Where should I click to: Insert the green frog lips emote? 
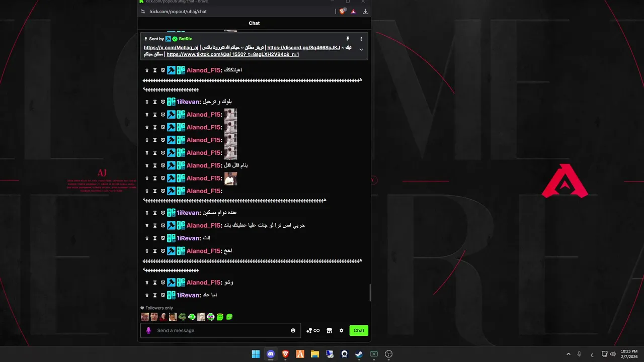point(182,317)
